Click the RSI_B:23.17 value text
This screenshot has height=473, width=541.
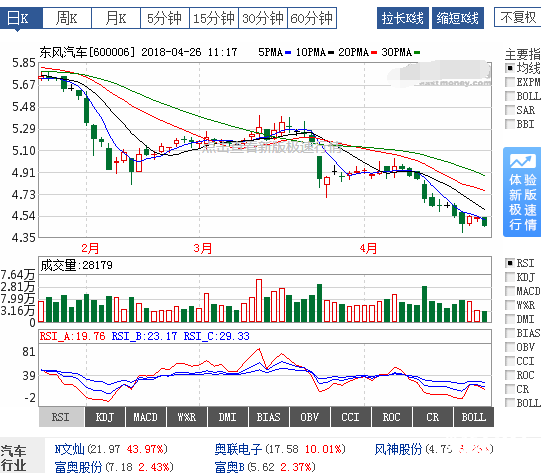144,336
